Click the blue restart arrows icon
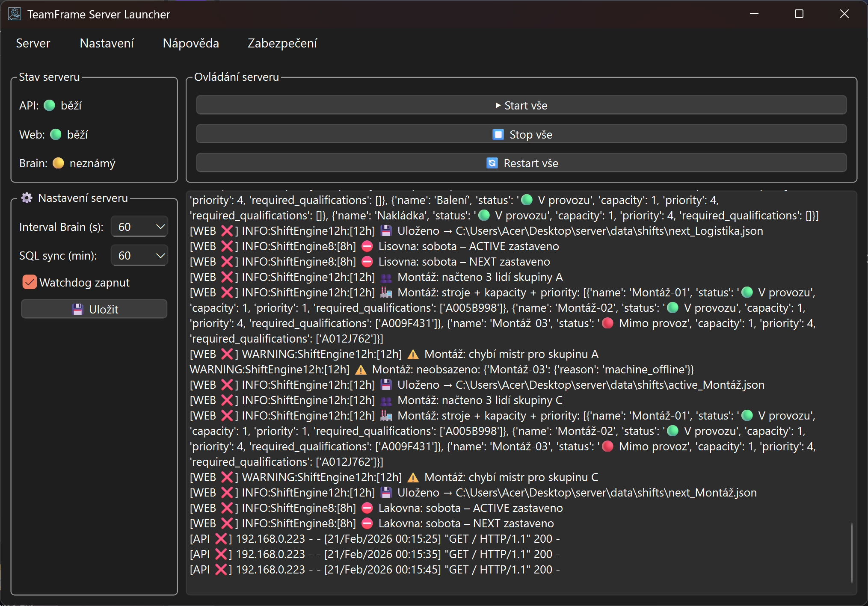This screenshot has width=868, height=606. coord(492,163)
